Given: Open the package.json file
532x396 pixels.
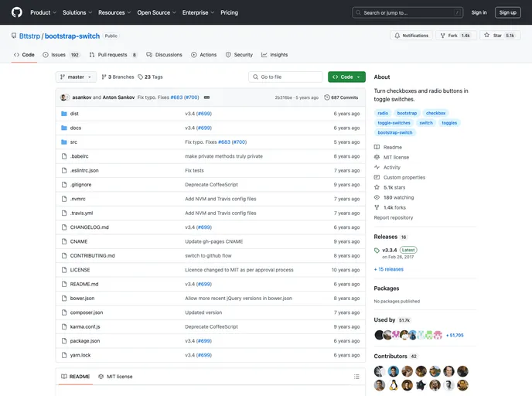Looking at the screenshot, I should [x=85, y=341].
